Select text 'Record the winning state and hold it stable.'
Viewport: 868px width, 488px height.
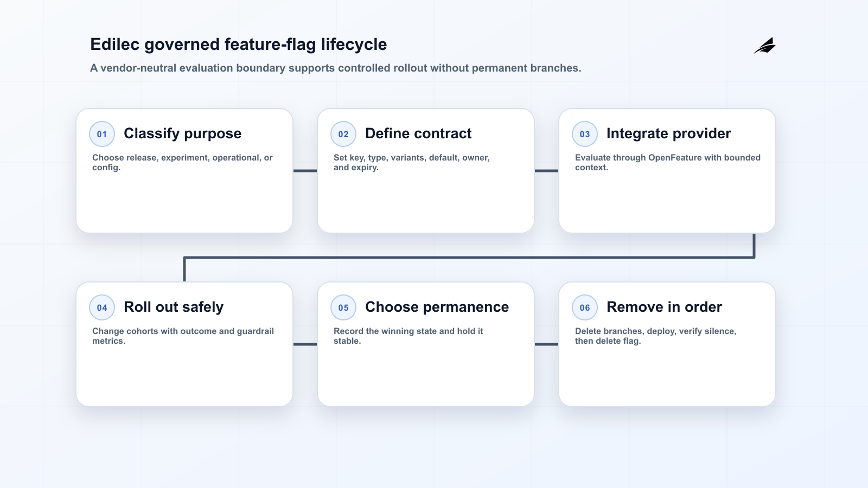click(x=409, y=336)
